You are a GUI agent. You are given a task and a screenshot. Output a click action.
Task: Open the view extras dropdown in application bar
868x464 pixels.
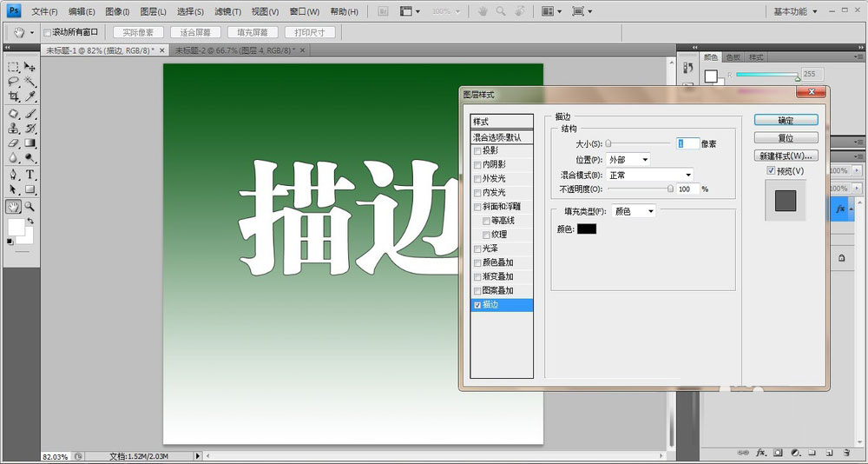pos(411,11)
